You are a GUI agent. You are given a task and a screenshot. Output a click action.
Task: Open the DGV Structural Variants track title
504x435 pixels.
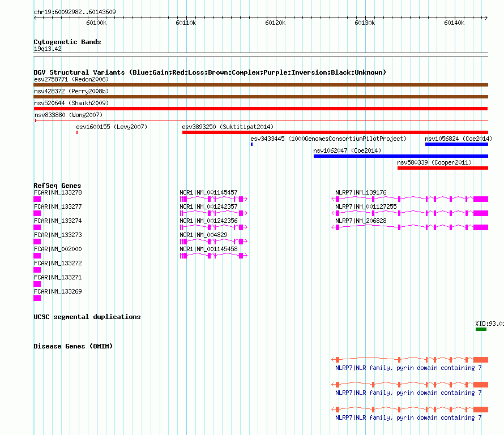coord(210,72)
